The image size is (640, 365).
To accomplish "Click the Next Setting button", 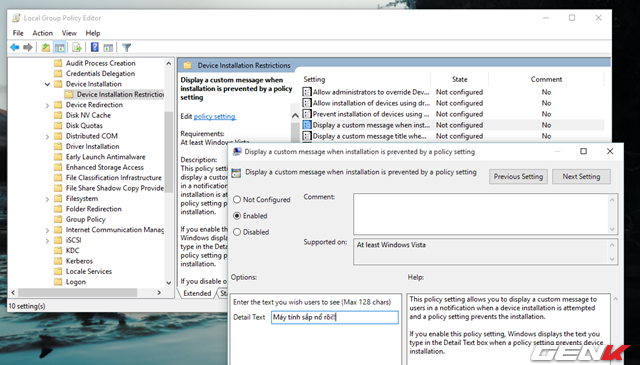I will click(581, 177).
